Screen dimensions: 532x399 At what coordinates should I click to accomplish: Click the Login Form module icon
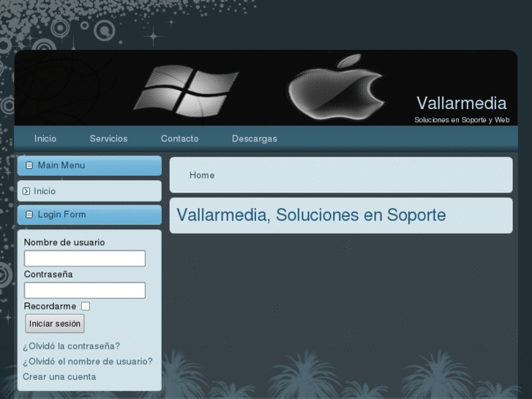tap(29, 215)
